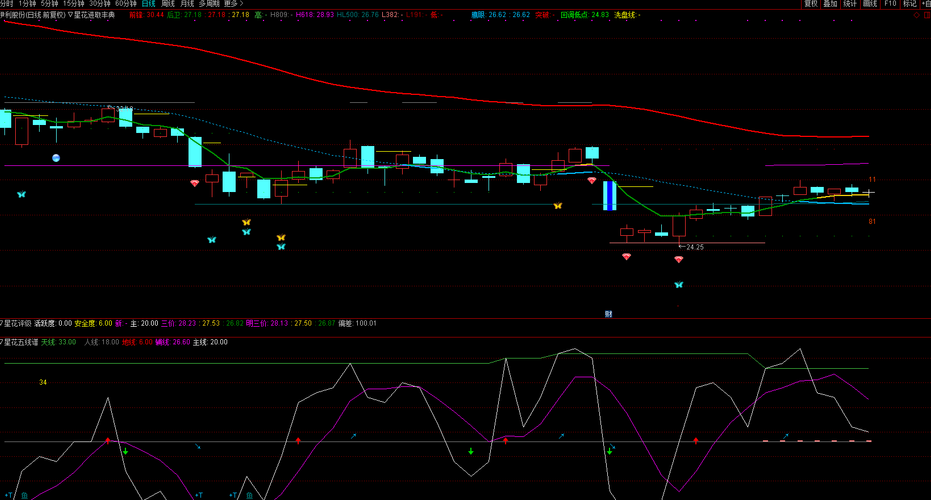The width and height of the screenshot is (931, 500).
Task: Click the yellow 34 label in lower panel
Action: click(x=43, y=382)
